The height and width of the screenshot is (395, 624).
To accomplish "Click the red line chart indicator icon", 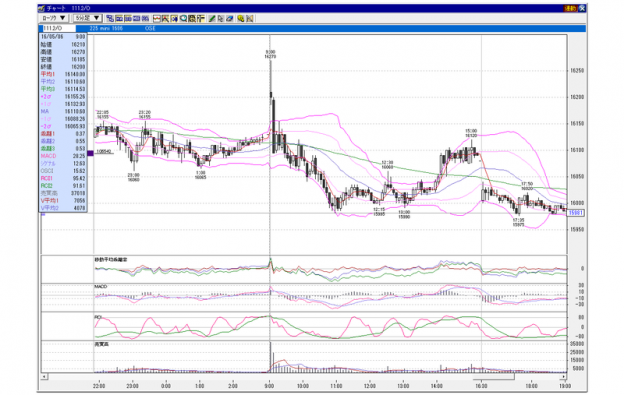I will 157,18.
